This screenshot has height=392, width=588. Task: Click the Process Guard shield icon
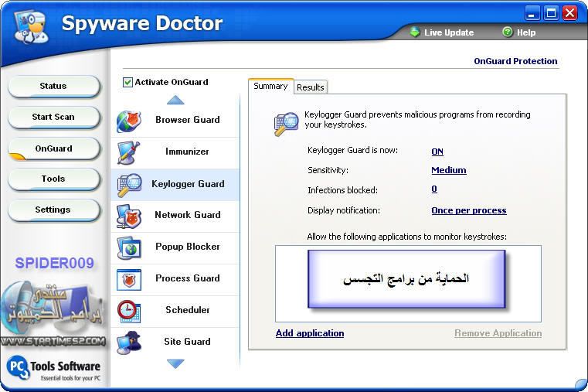coord(128,279)
